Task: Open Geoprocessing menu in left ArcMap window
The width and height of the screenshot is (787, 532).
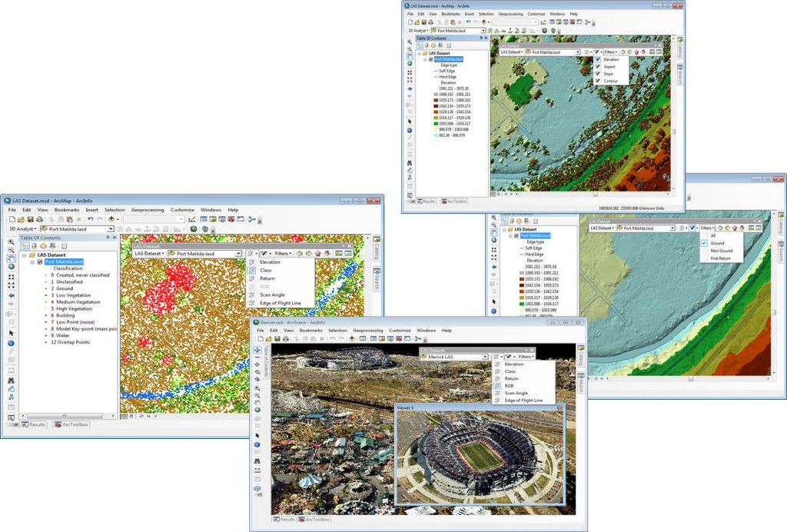Action: pyautogui.click(x=148, y=210)
